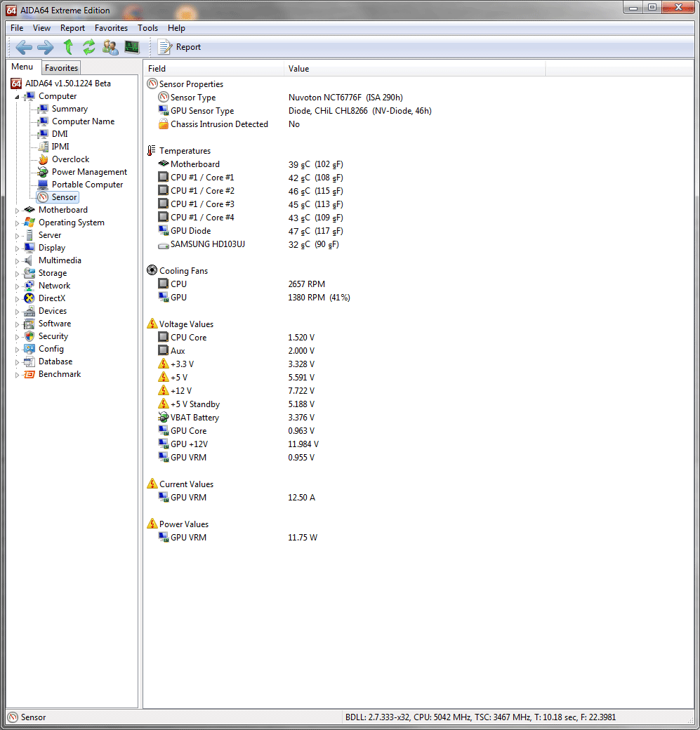Click the Config icon in the tree

coord(29,349)
